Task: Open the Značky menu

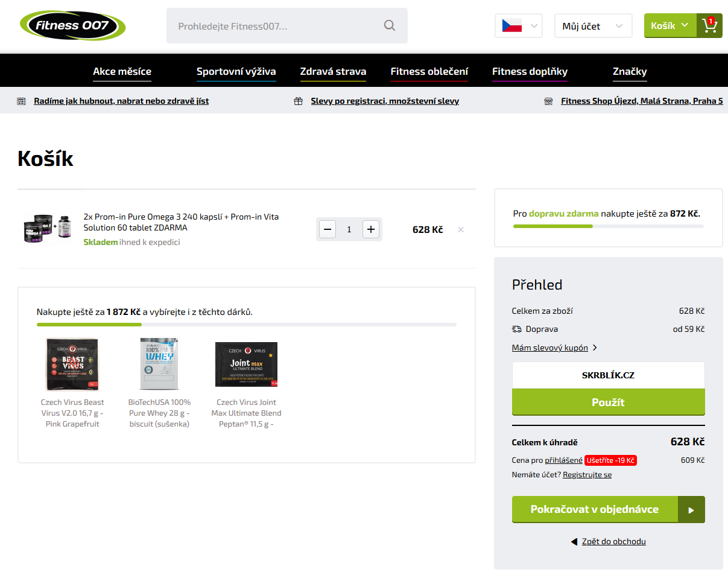Action: tap(630, 72)
